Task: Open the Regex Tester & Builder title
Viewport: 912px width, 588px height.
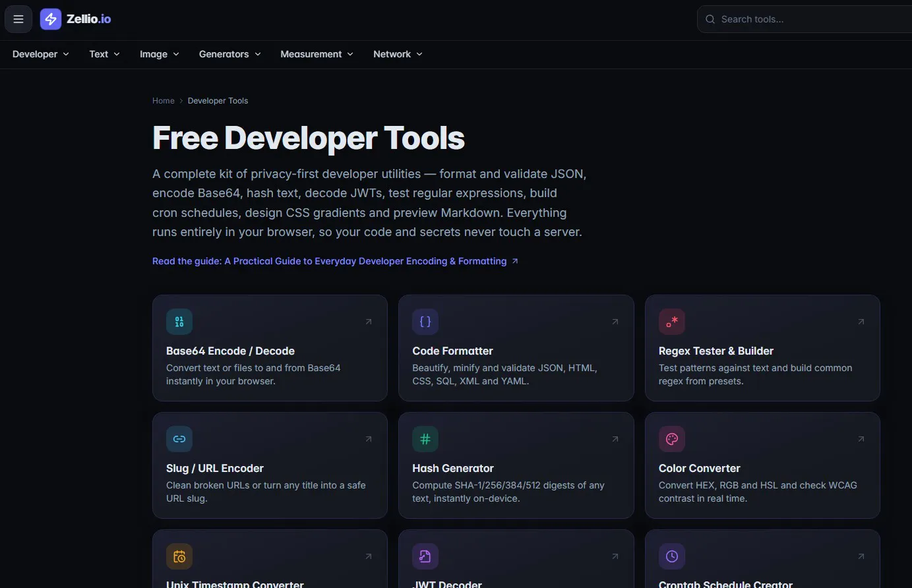Action: (716, 351)
